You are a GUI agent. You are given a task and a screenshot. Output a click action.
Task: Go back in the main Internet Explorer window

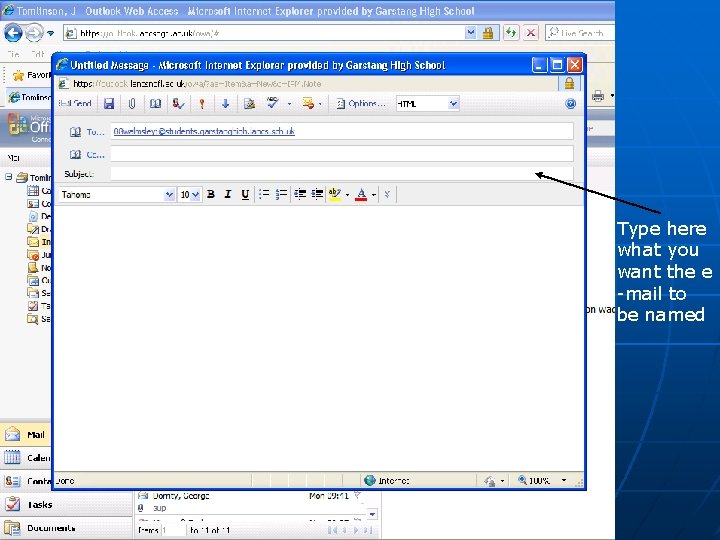pyautogui.click(x=13, y=33)
